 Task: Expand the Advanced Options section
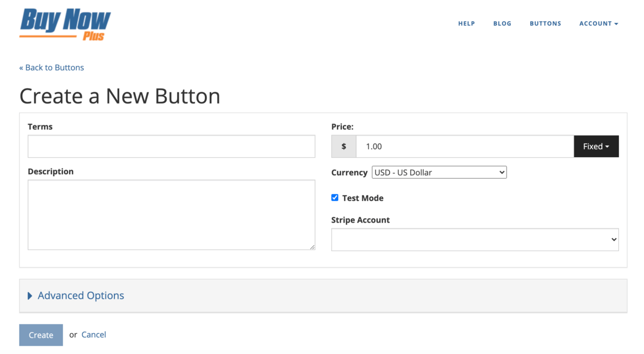[x=80, y=296]
